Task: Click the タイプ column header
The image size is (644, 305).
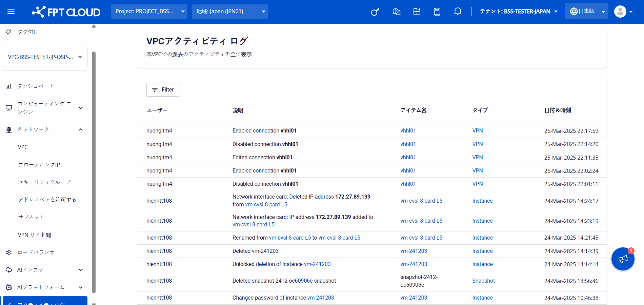Action: pos(480,110)
